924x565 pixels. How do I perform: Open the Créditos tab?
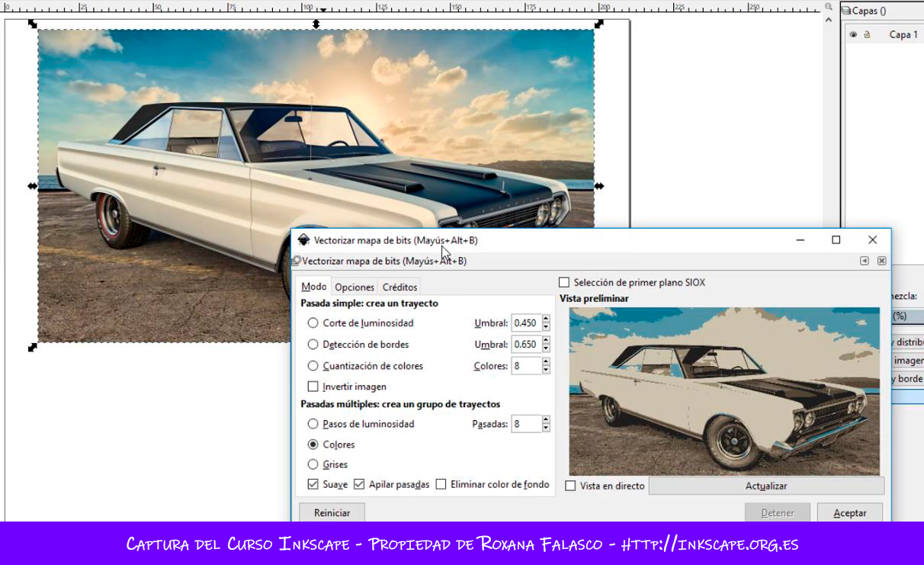pyautogui.click(x=399, y=287)
